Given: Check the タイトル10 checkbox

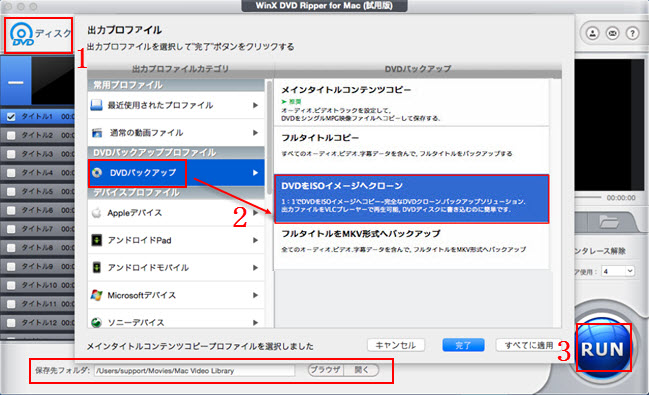Looking at the screenshot, I should pos(11,285).
